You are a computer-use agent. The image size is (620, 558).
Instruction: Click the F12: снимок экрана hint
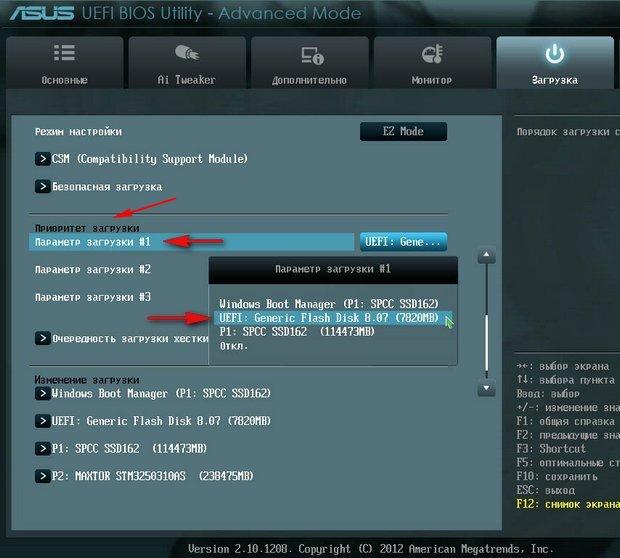coord(568,504)
